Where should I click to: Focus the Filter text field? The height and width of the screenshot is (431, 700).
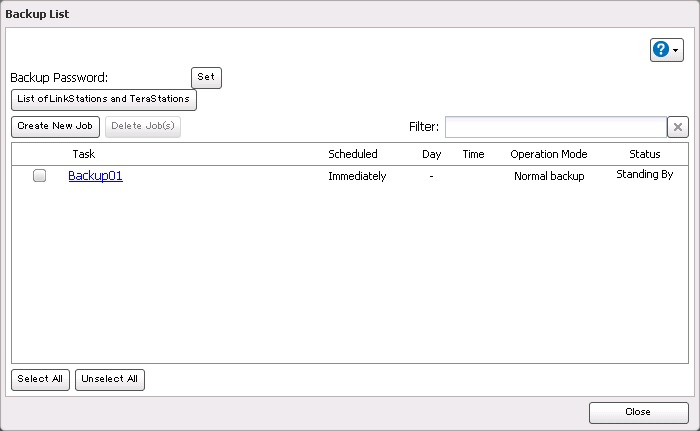point(555,127)
